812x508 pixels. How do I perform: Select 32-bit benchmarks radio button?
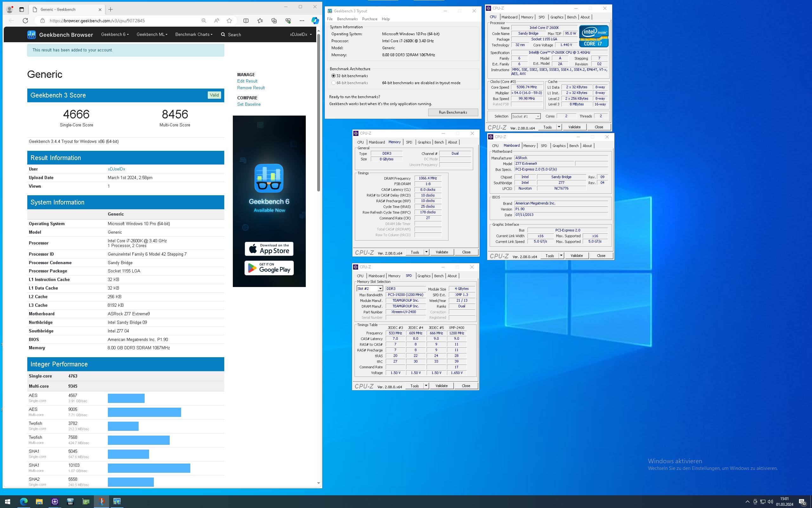tap(333, 76)
